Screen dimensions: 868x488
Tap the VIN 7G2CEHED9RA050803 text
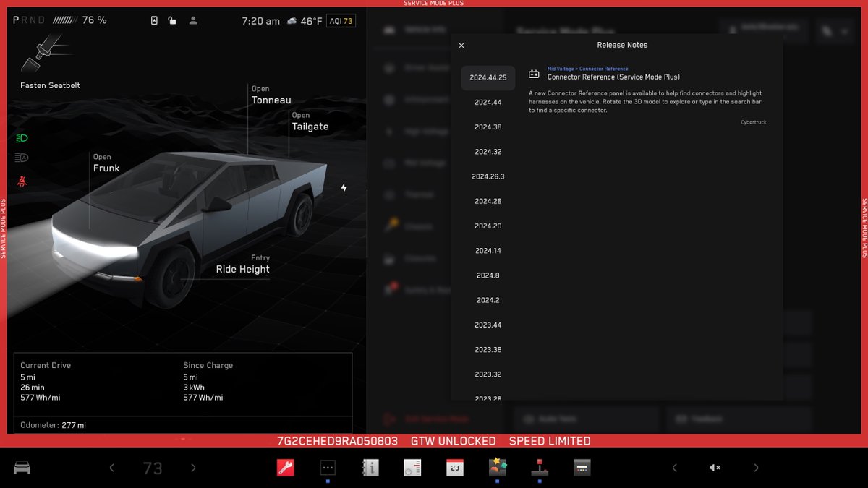click(x=338, y=441)
